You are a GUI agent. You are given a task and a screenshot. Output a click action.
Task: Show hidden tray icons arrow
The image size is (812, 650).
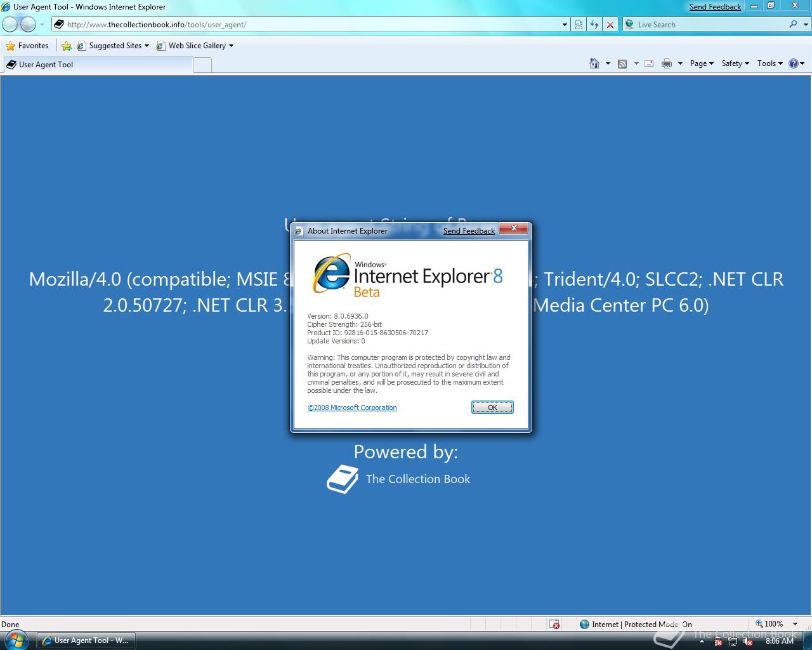point(702,641)
